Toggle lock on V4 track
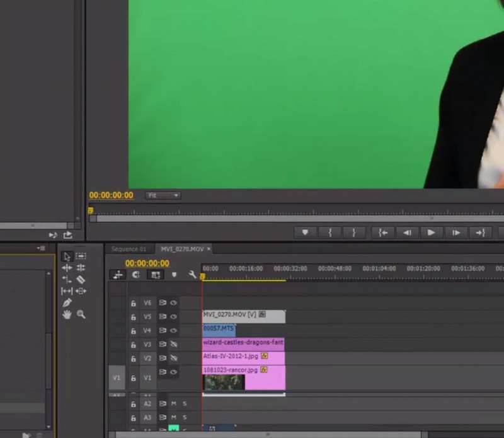The width and height of the screenshot is (504, 438). [x=133, y=331]
